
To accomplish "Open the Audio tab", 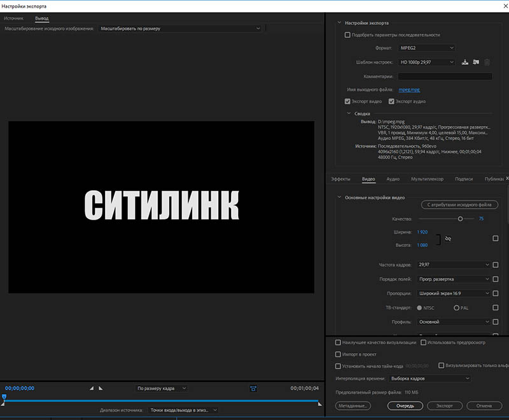I will pos(393,179).
